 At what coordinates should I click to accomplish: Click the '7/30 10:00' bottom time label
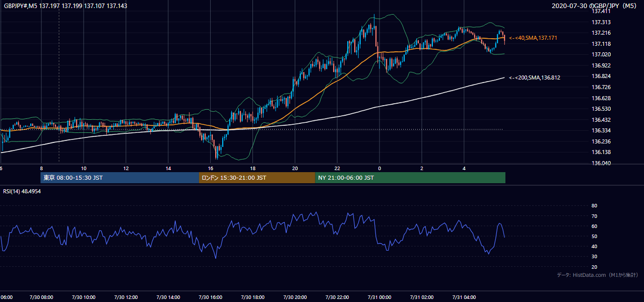(x=84, y=297)
